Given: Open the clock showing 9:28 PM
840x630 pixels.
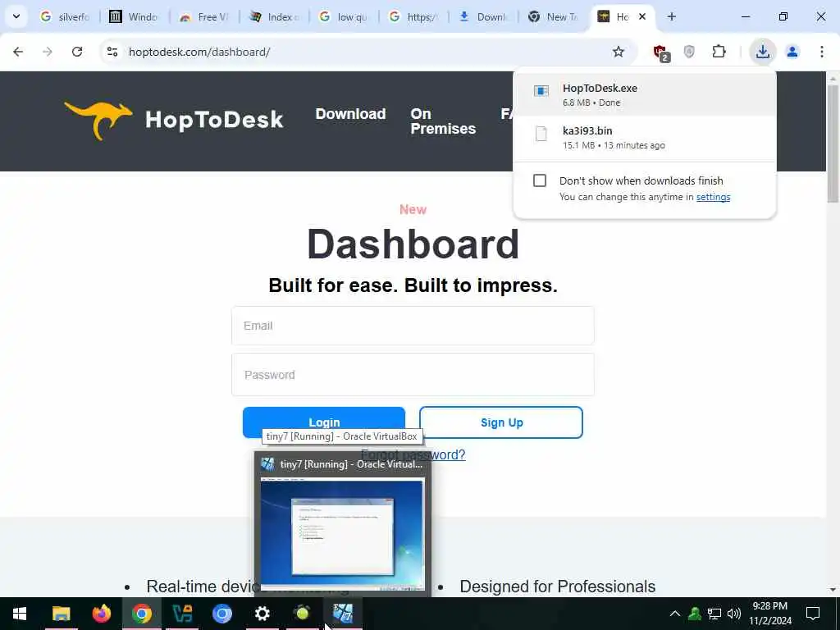Looking at the screenshot, I should 769,614.
